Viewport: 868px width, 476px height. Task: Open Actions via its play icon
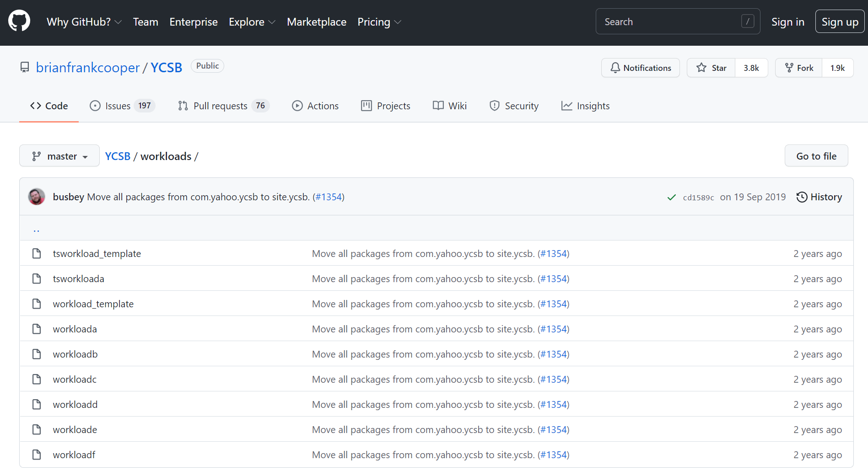pos(298,106)
